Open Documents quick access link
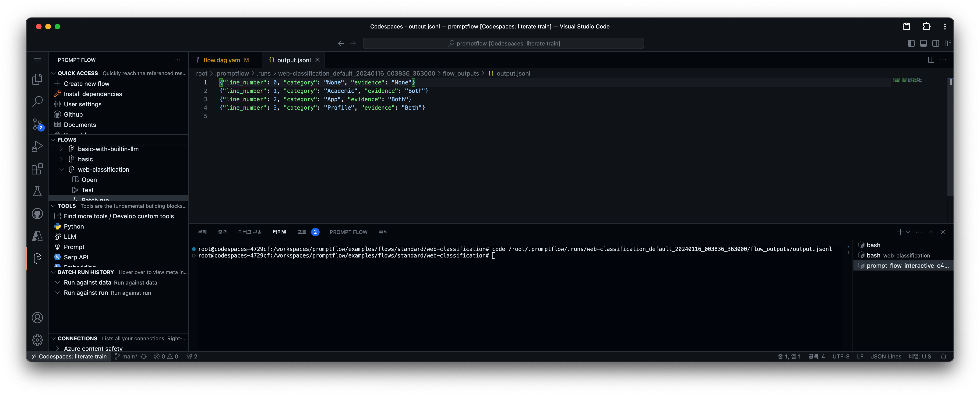This screenshot has height=396, width=980. pyautogui.click(x=80, y=125)
